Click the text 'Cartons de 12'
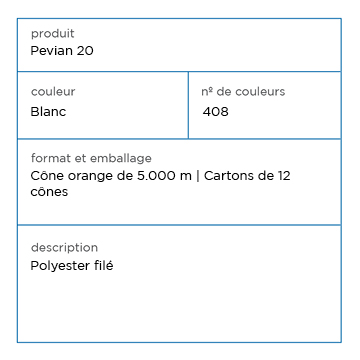The width and height of the screenshot is (360, 360). [x=247, y=176]
